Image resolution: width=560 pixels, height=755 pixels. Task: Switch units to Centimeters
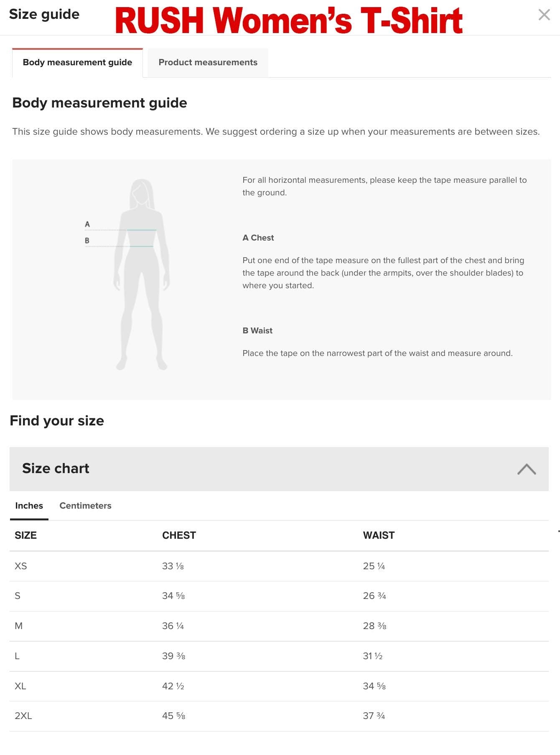click(x=85, y=505)
